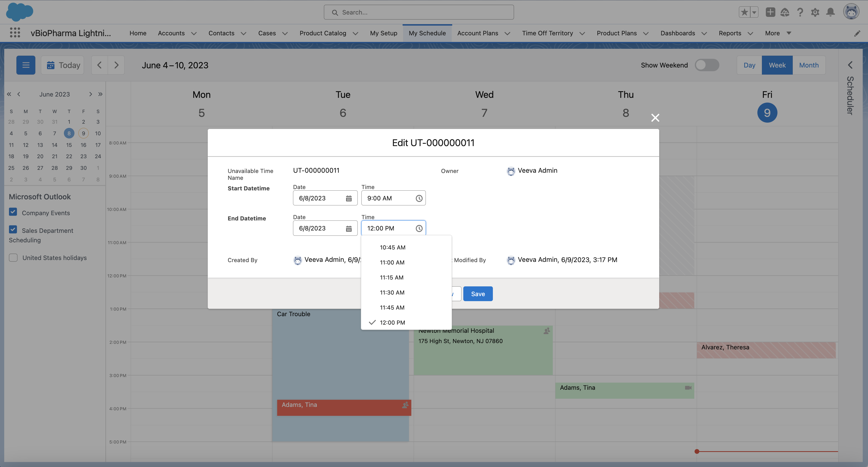
Task: Click the notifications bell icon
Action: click(830, 12)
